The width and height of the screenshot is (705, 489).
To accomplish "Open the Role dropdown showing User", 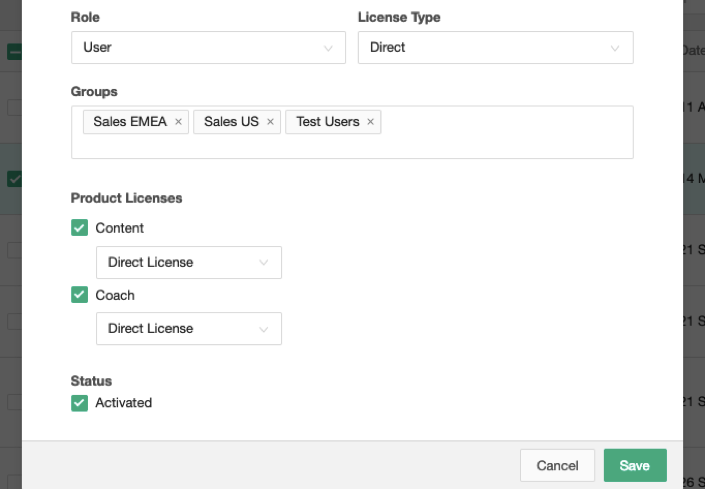I will click(208, 47).
